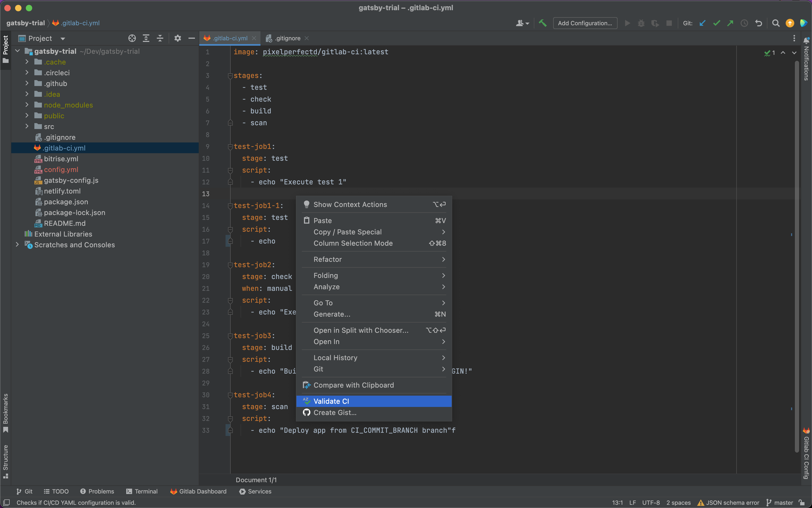812x508 pixels.
Task: Expand the .github folder
Action: [x=27, y=83]
